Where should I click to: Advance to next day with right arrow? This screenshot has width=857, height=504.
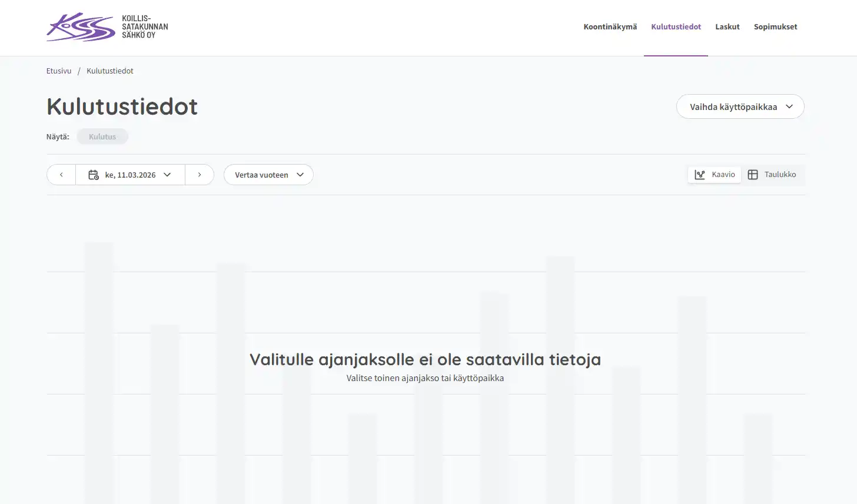click(200, 175)
